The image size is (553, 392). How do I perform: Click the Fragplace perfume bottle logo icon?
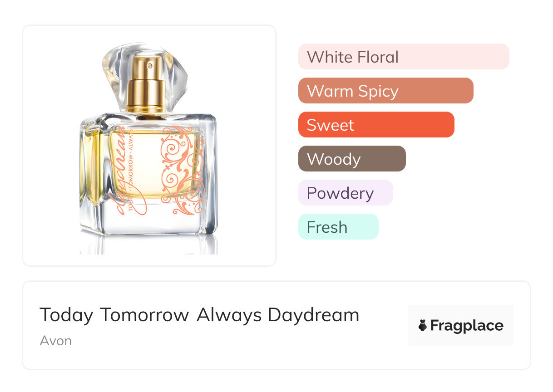click(423, 326)
